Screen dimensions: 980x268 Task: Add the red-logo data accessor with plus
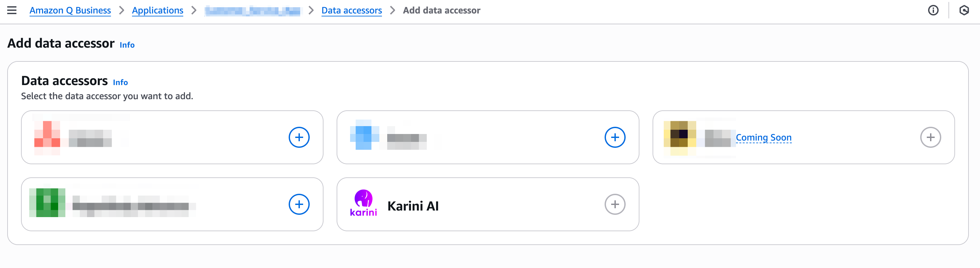tap(299, 137)
